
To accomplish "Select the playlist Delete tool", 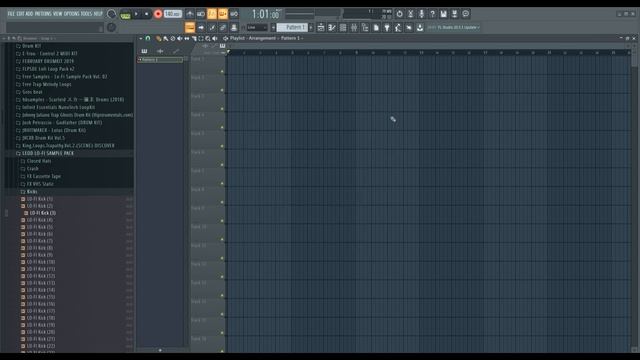I will 173,38.
